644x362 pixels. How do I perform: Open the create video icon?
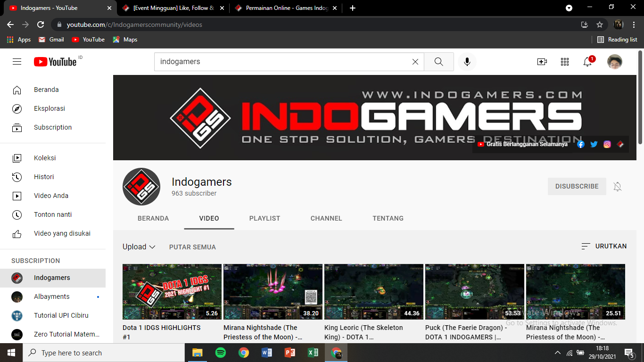pos(542,62)
